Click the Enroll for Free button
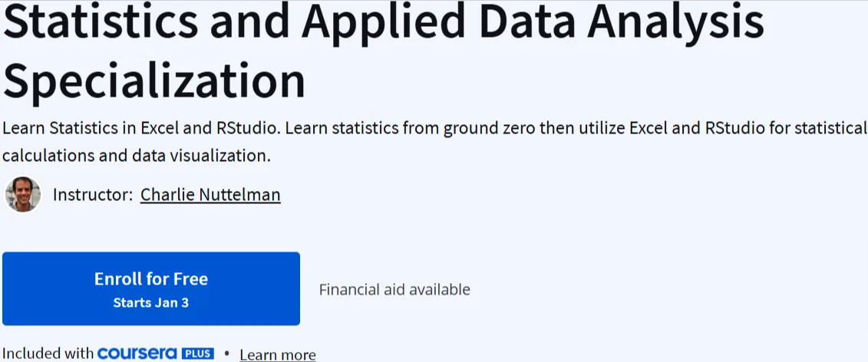 coord(151,288)
